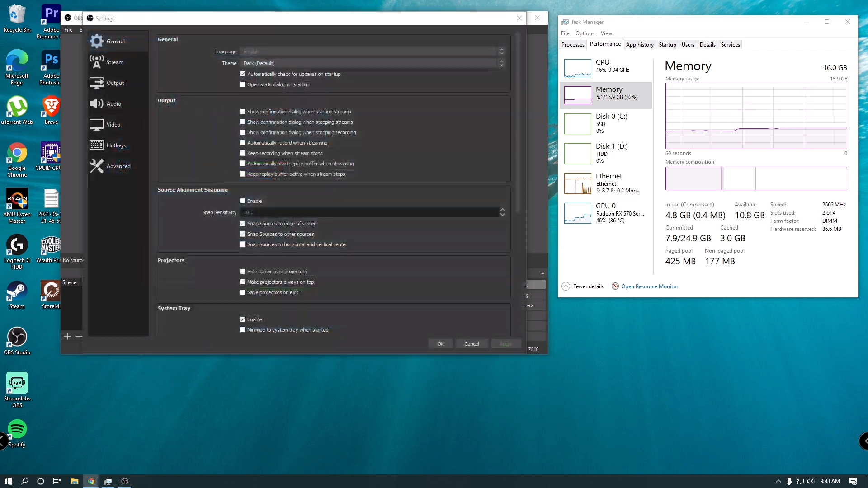
Task: Select Brave browser desktop icon
Action: click(51, 110)
